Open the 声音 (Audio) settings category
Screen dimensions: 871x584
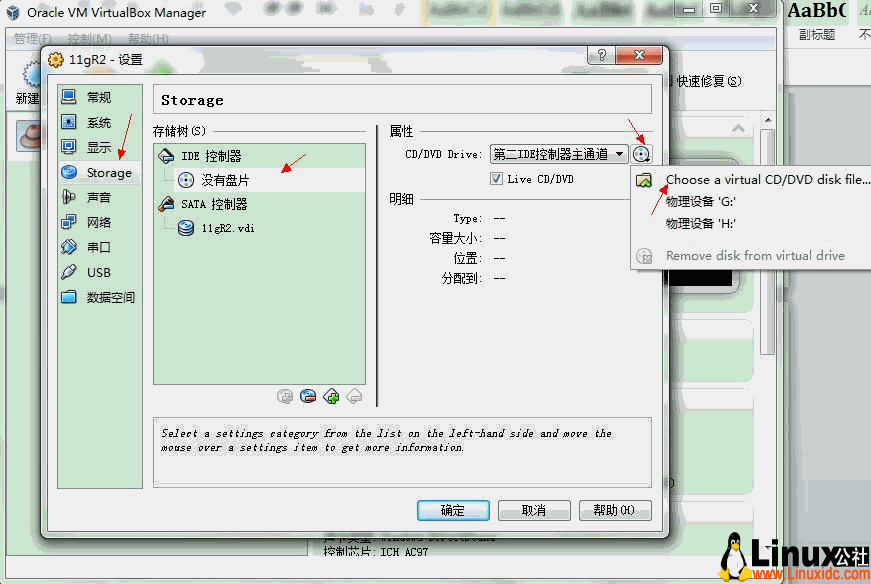pos(99,197)
